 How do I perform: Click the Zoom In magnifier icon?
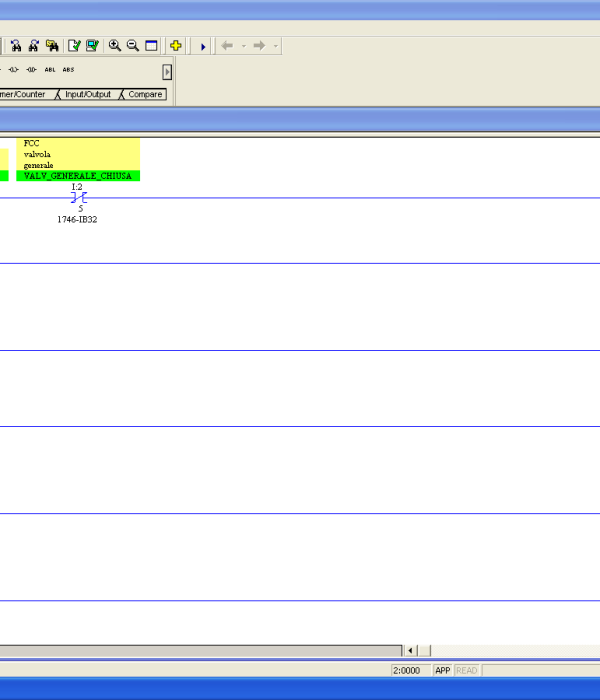115,46
